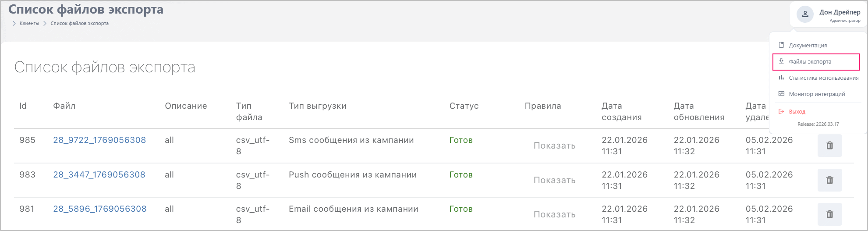The height and width of the screenshot is (231, 868).
Task: Remove export row 981 via trash icon
Action: (x=829, y=214)
